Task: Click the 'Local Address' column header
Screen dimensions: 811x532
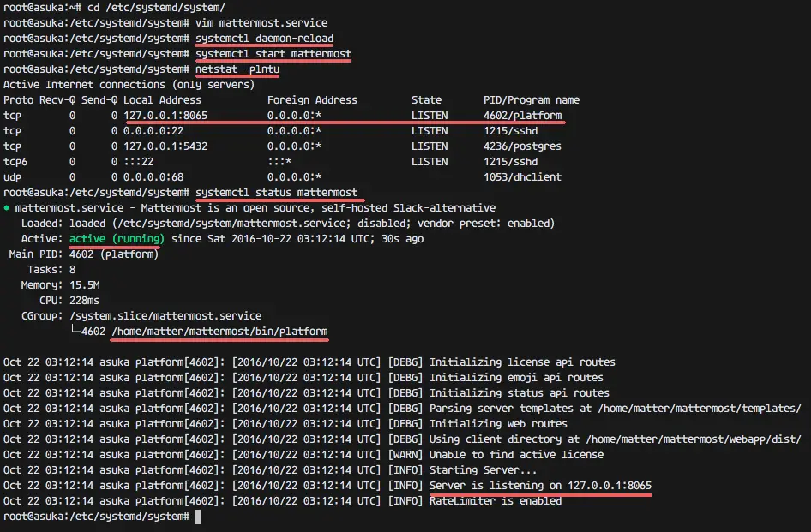Action: [x=162, y=100]
